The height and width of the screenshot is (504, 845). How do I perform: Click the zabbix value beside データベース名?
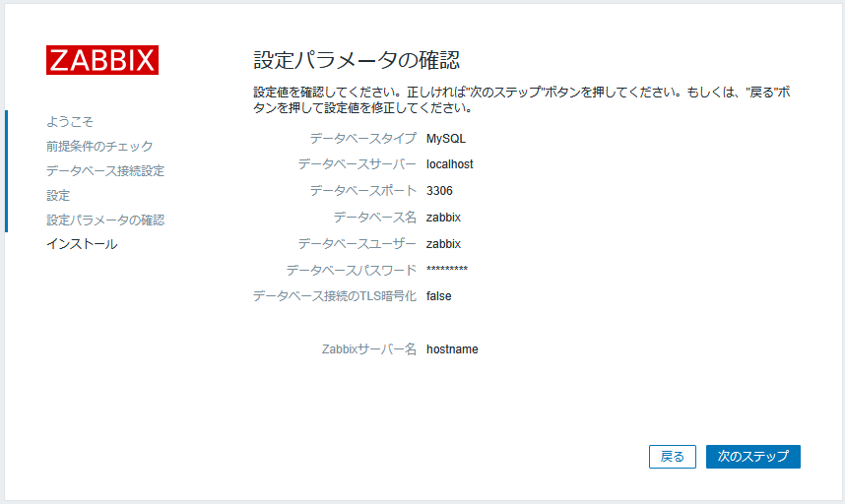pyautogui.click(x=443, y=218)
